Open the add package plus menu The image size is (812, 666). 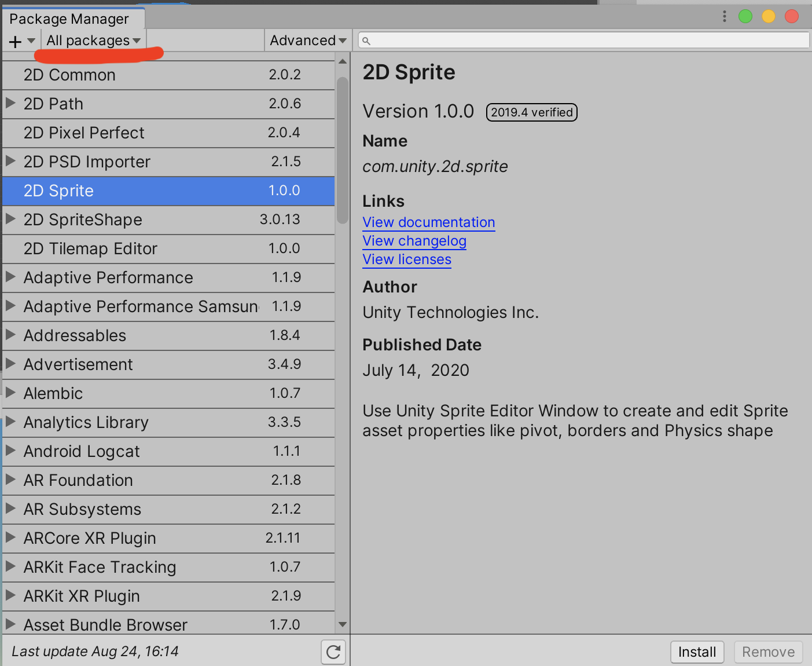(22, 41)
